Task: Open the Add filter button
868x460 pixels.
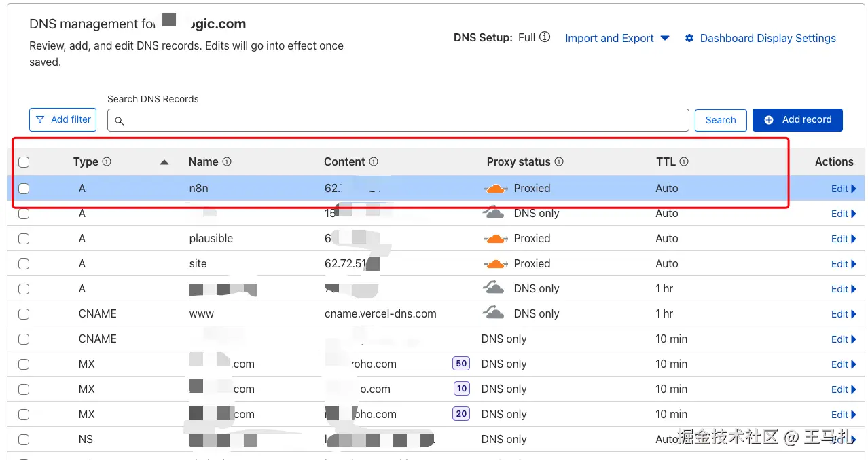Action: pos(63,120)
